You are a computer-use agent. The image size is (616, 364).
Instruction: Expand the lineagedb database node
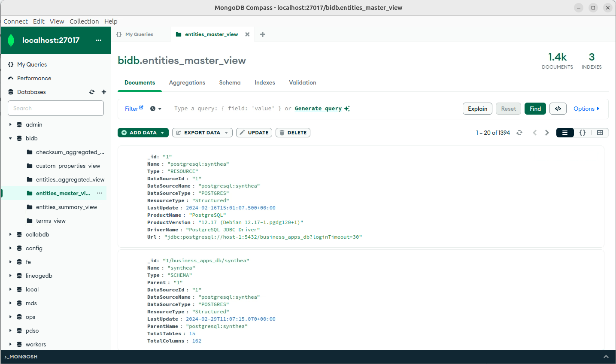10,276
